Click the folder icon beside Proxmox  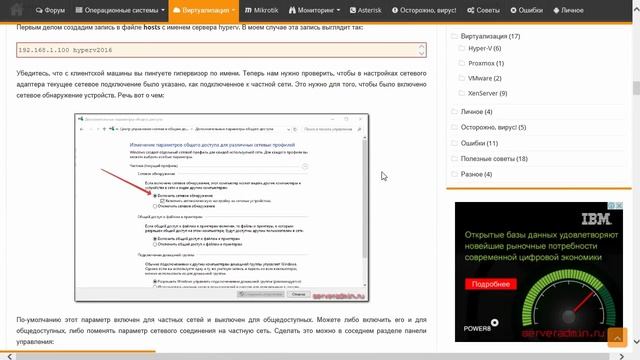tap(462, 63)
